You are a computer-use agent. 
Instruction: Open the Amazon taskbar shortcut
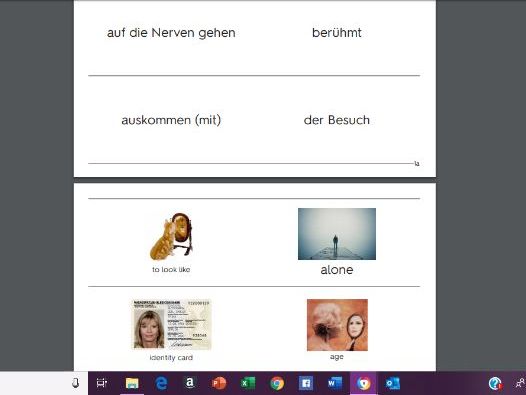pyautogui.click(x=190, y=383)
